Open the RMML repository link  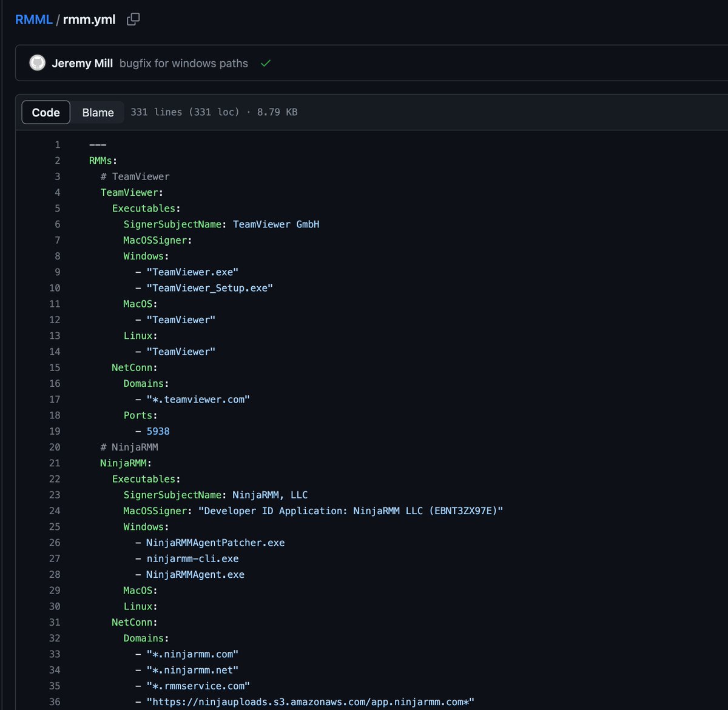(x=34, y=19)
